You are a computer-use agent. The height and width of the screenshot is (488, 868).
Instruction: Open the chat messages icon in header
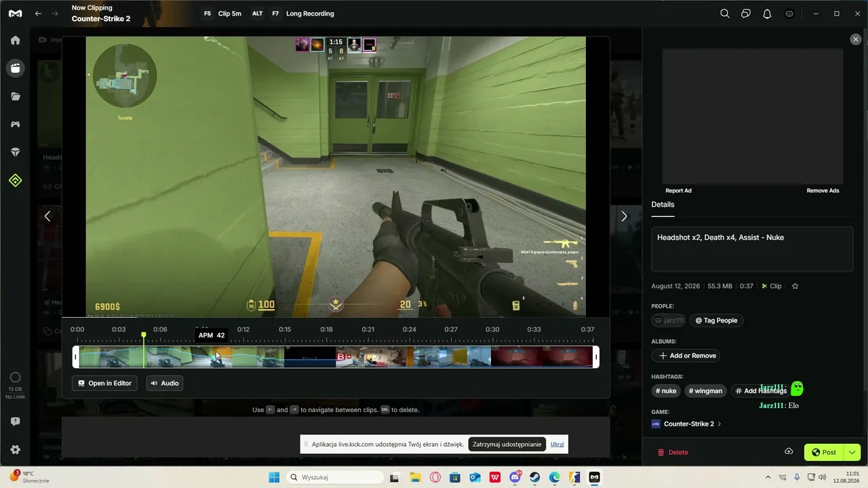[746, 14]
